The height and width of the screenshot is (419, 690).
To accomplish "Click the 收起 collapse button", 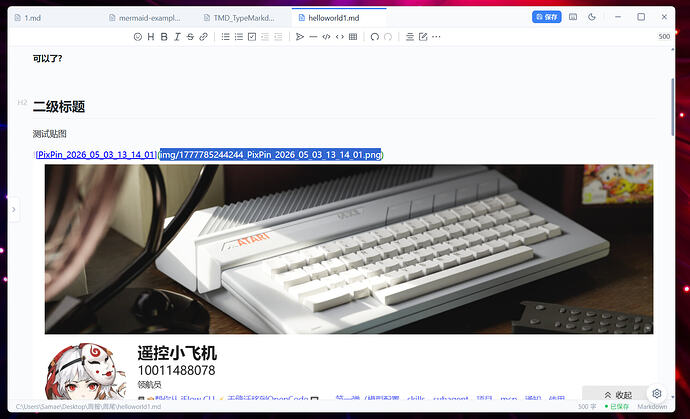I will [618, 395].
